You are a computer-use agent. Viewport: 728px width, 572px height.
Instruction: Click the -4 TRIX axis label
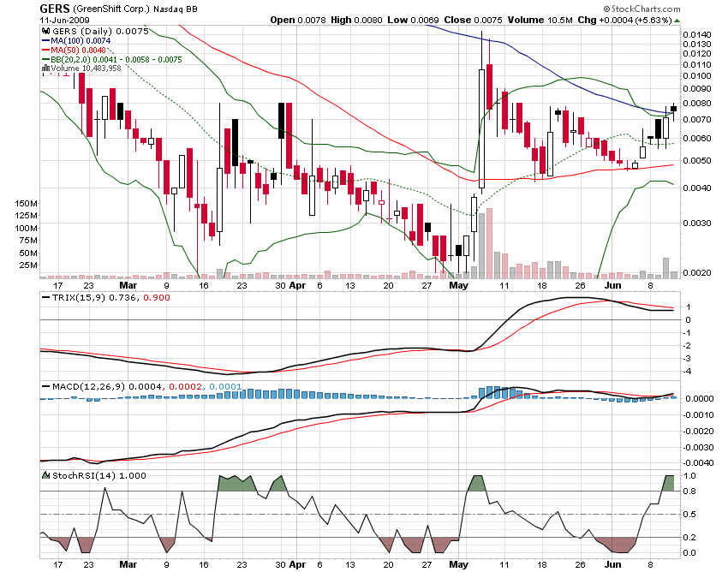687,372
